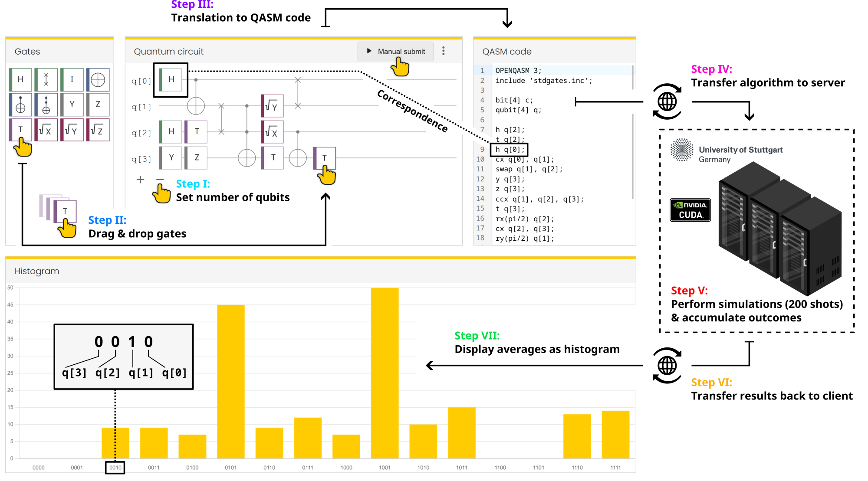Image resolution: width=868 pixels, height=481 pixels.
Task: Select the H gate in the Gates panel
Action: (x=20, y=79)
